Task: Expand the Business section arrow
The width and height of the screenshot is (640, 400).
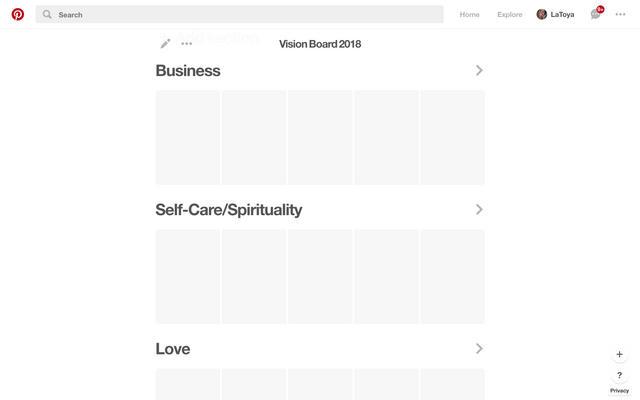Action: click(x=479, y=71)
